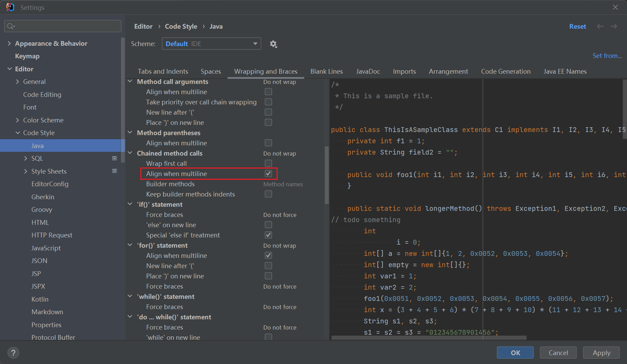Click the back navigation arrow near Reset
Viewport: 627px width, 364px height.
pyautogui.click(x=600, y=26)
